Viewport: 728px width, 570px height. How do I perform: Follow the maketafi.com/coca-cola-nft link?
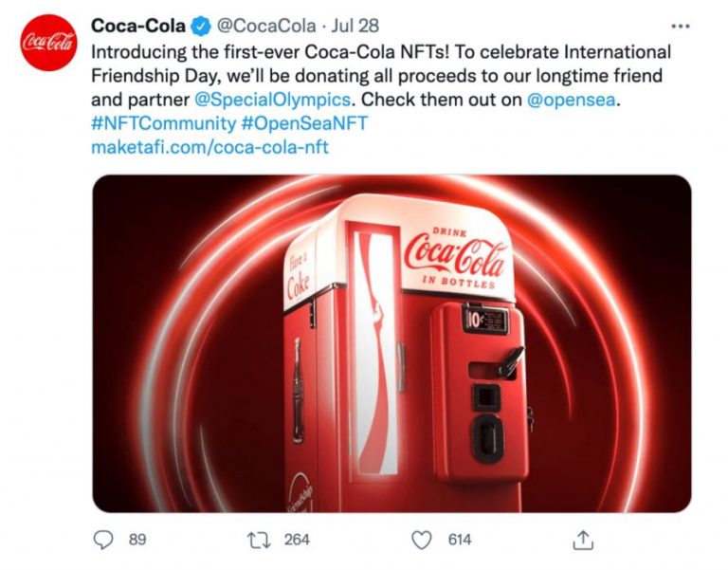pyautogui.click(x=209, y=148)
